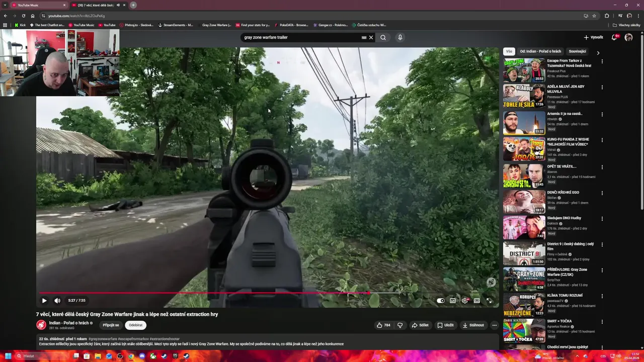The height and width of the screenshot is (362, 644).
Task: Open Discord from the taskbar
Action: (142, 356)
